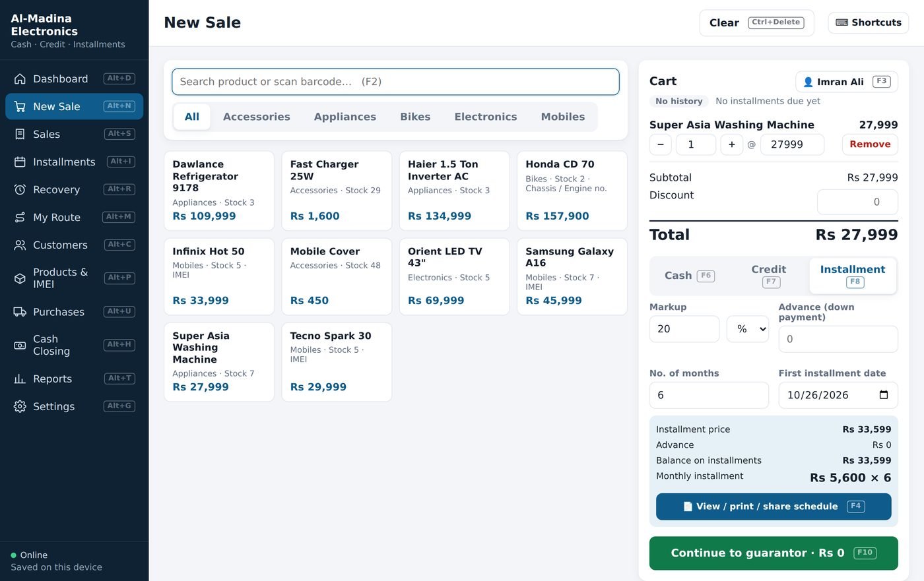The height and width of the screenshot is (581, 924).
Task: Open calendar picker for first installment date
Action: coord(884,395)
